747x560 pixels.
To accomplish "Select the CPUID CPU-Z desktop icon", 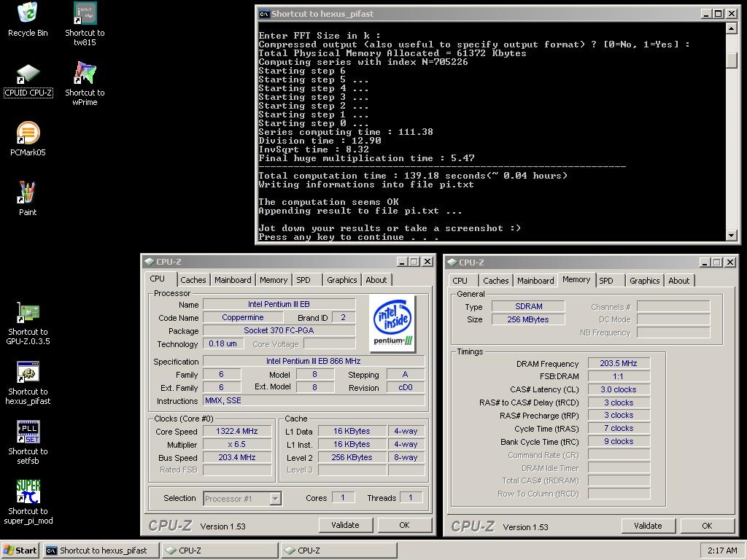I will 28,80.
